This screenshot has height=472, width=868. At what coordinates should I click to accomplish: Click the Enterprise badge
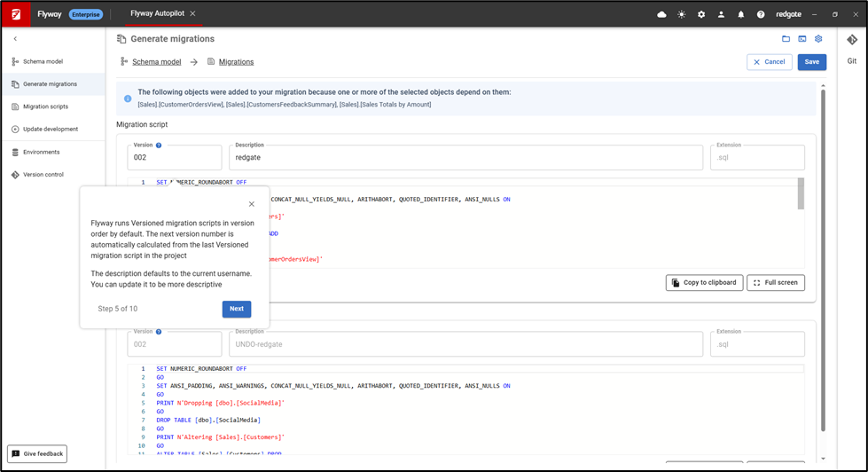click(86, 14)
